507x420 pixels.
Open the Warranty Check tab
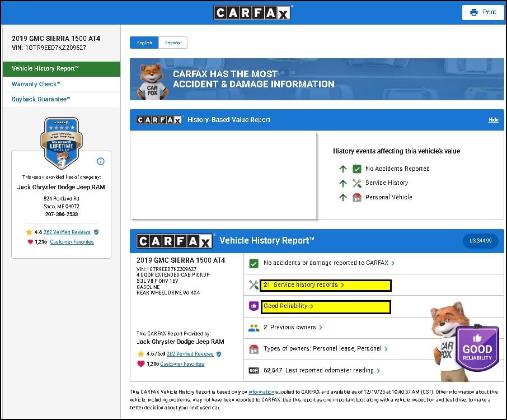point(36,84)
